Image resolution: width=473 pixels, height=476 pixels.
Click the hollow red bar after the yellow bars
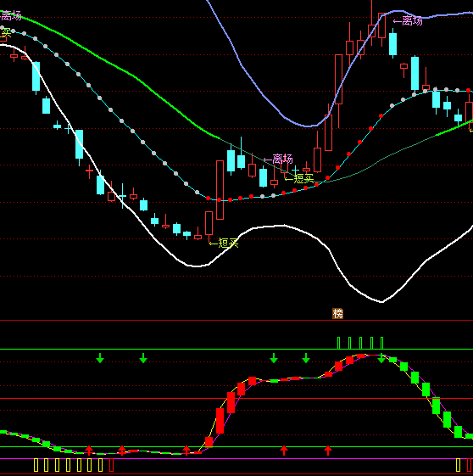[x=111, y=465]
